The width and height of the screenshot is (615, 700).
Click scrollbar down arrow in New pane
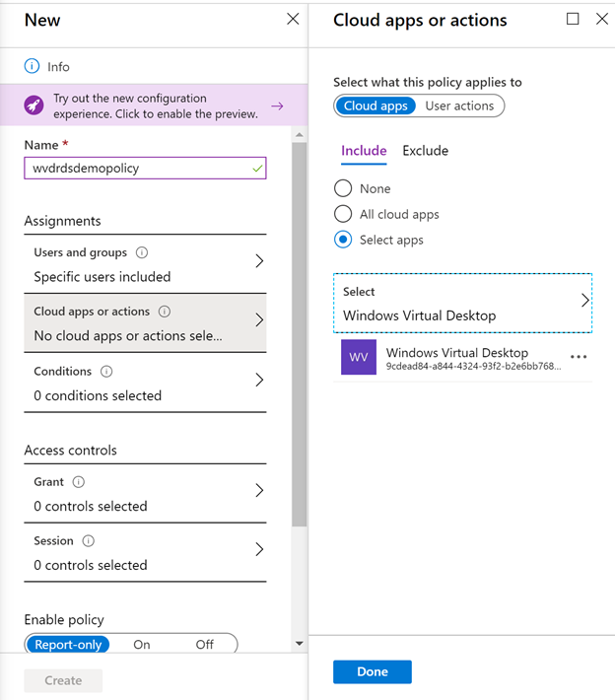300,643
